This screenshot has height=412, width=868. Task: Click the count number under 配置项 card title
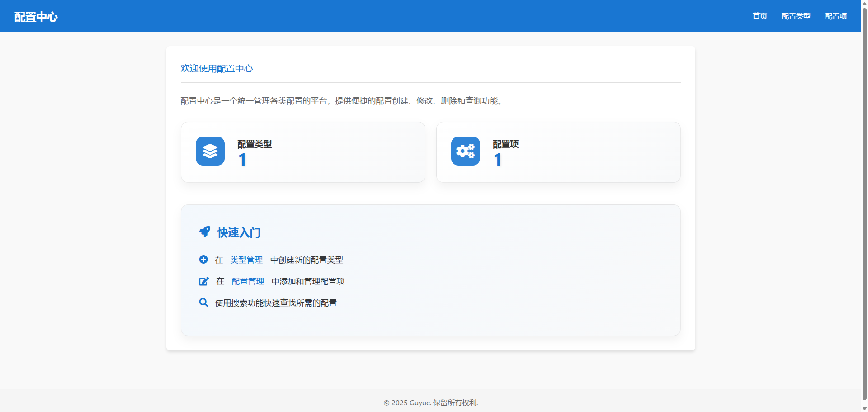[498, 160]
